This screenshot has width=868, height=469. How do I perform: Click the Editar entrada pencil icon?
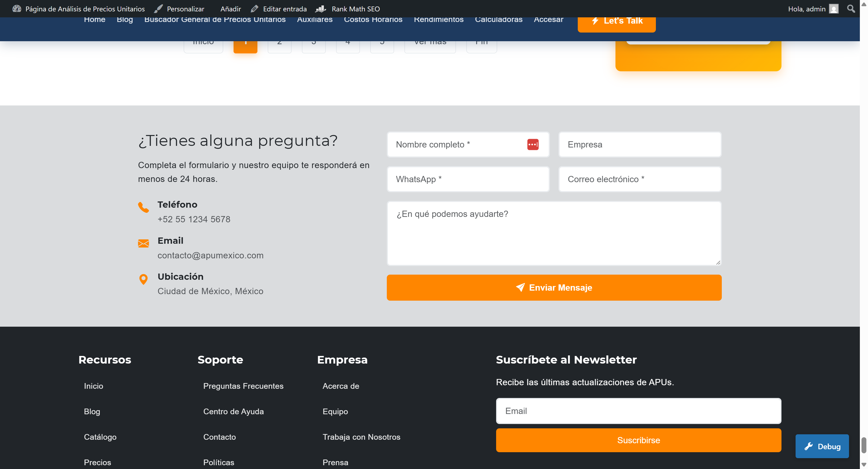(x=255, y=9)
